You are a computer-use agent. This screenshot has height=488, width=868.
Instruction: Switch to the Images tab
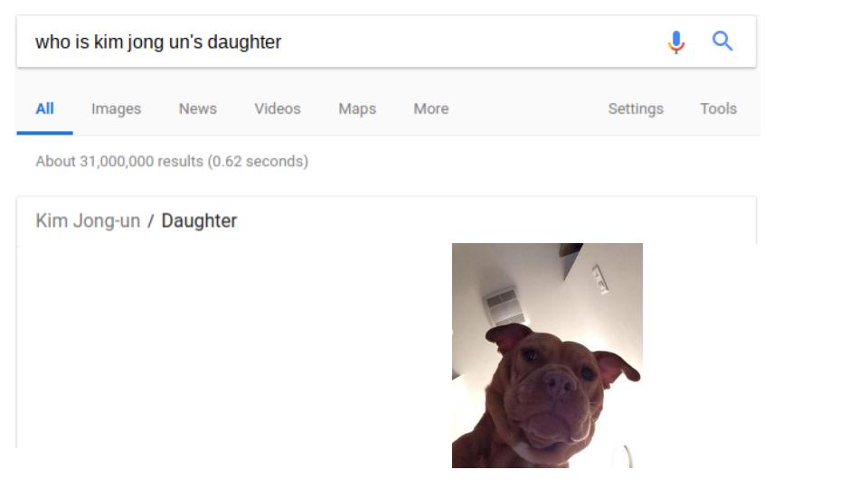pos(117,109)
